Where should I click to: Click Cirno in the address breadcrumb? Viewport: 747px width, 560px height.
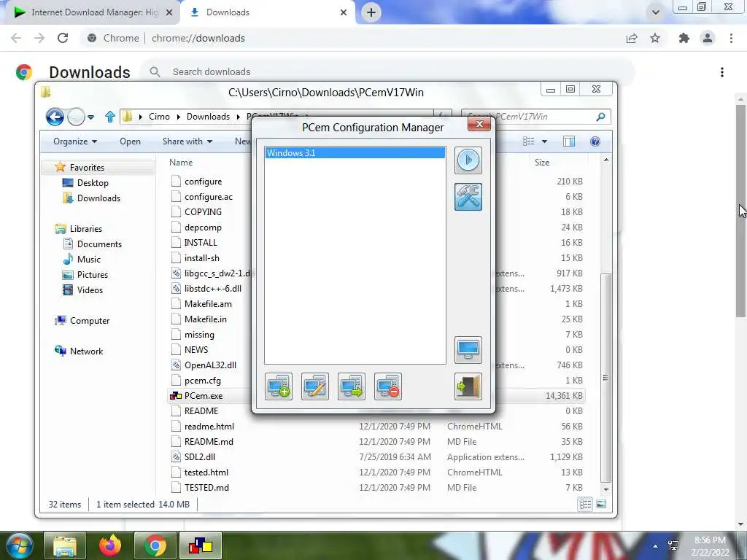[x=159, y=117]
